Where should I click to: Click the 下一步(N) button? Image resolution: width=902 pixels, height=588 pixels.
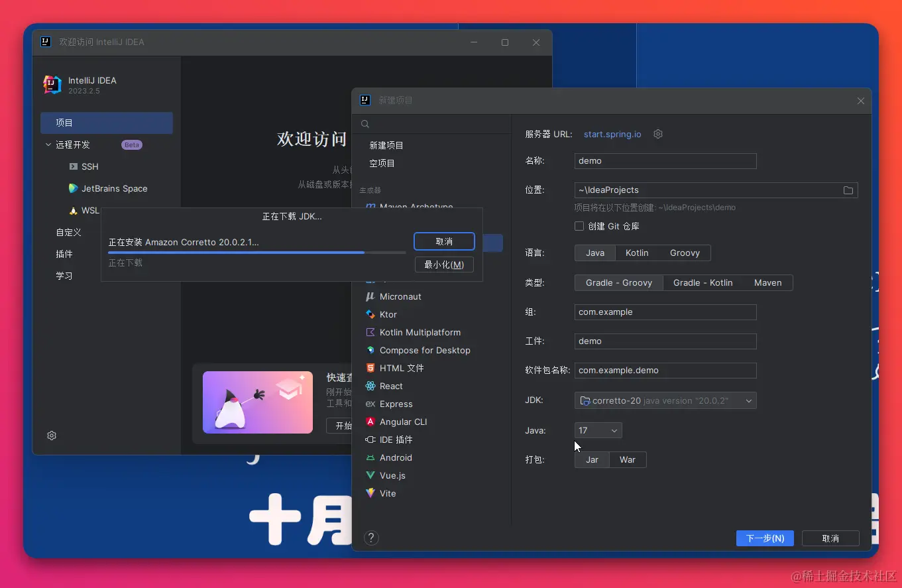[765, 538]
